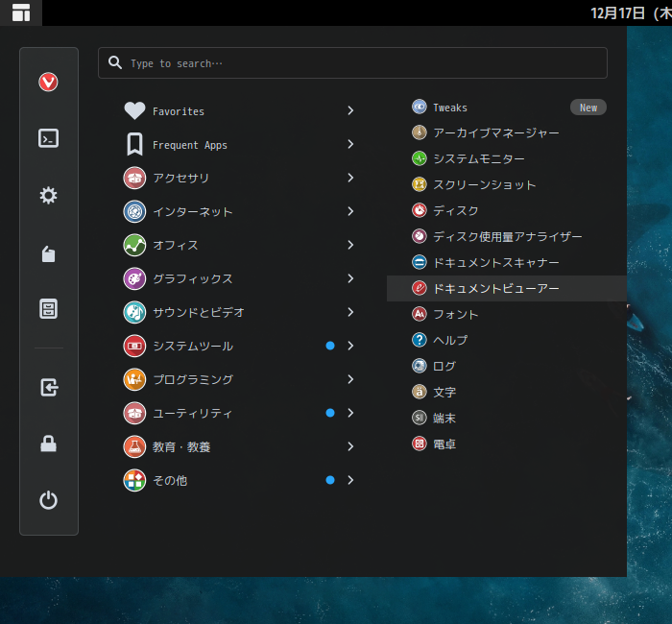The width and height of the screenshot is (672, 624).
Task: Click the ディスク app icon
Action: point(420,210)
